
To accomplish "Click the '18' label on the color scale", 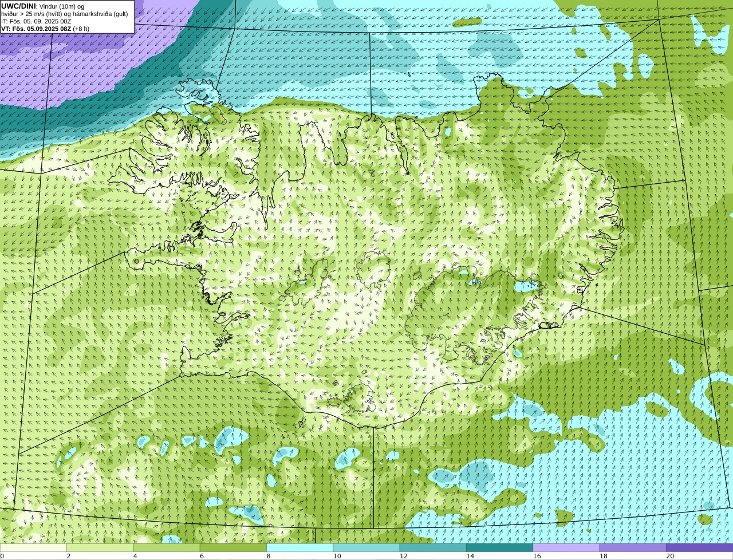I will point(604,556).
